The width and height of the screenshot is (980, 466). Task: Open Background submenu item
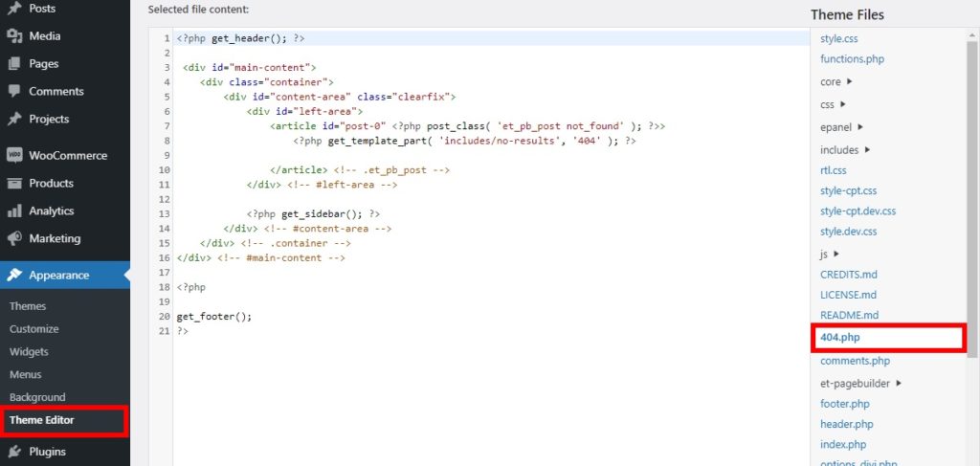(x=37, y=397)
